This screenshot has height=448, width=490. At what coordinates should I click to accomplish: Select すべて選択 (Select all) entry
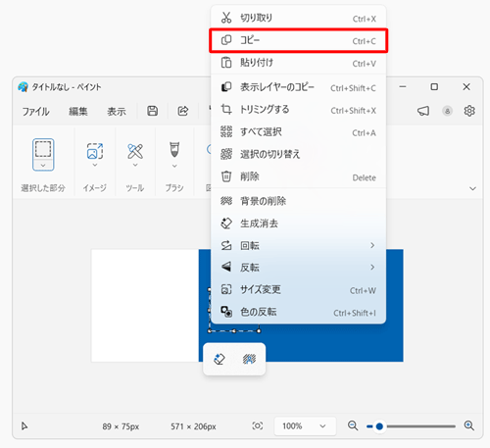point(298,132)
